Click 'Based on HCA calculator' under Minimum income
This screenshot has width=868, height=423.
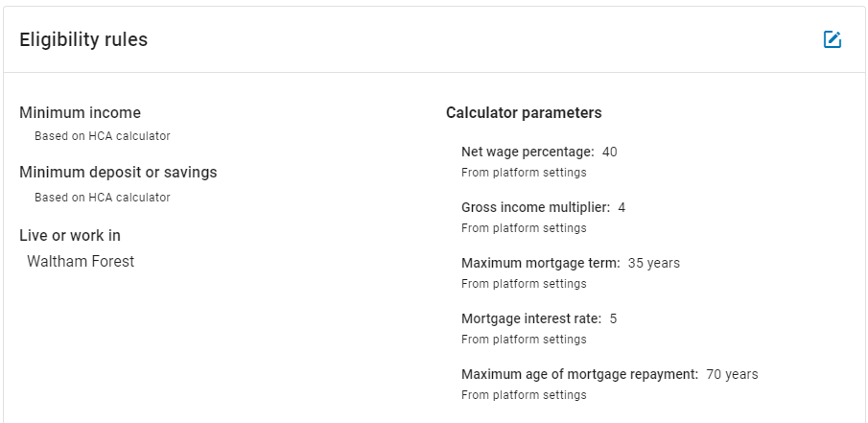click(103, 136)
